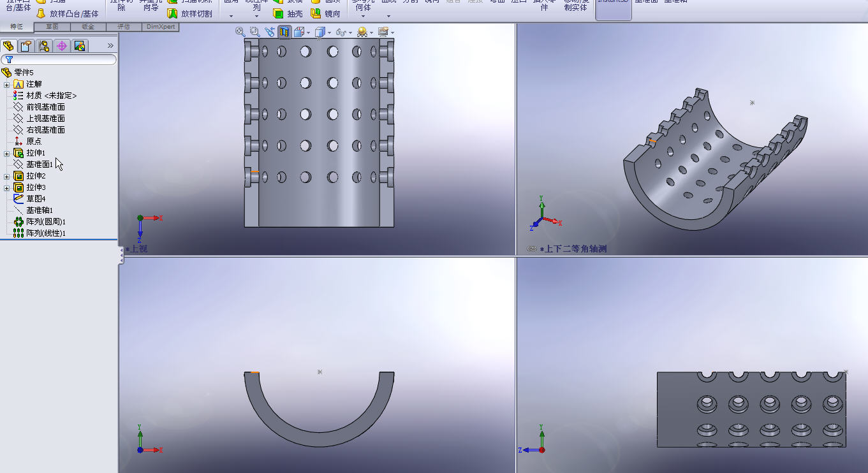Open the DisplayManager tab icon
This screenshot has width=868, height=473.
coord(79,46)
